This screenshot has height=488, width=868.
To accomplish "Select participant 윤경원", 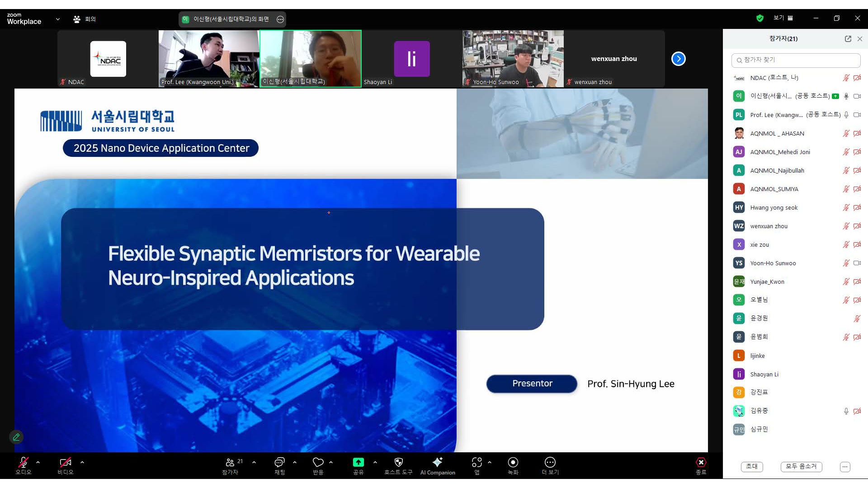I will (796, 318).
